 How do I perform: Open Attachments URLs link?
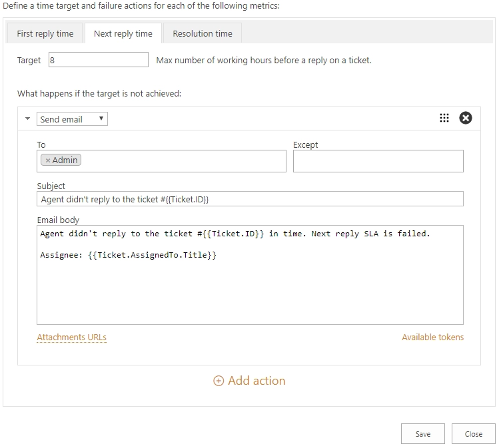click(71, 337)
